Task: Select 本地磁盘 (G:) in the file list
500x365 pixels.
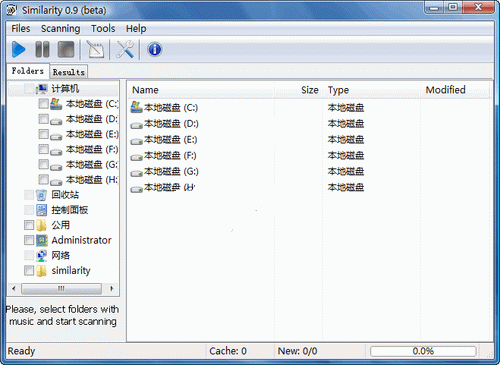Action: tap(171, 171)
